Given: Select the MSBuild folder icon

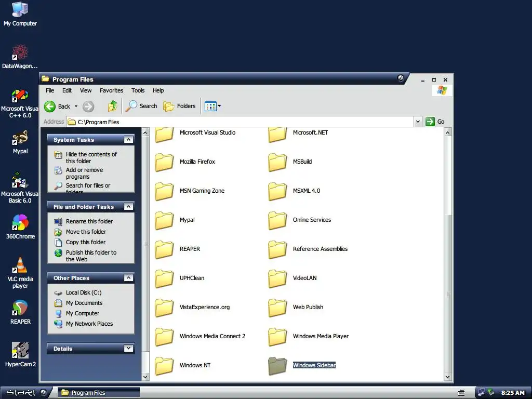Looking at the screenshot, I should pos(277,162).
